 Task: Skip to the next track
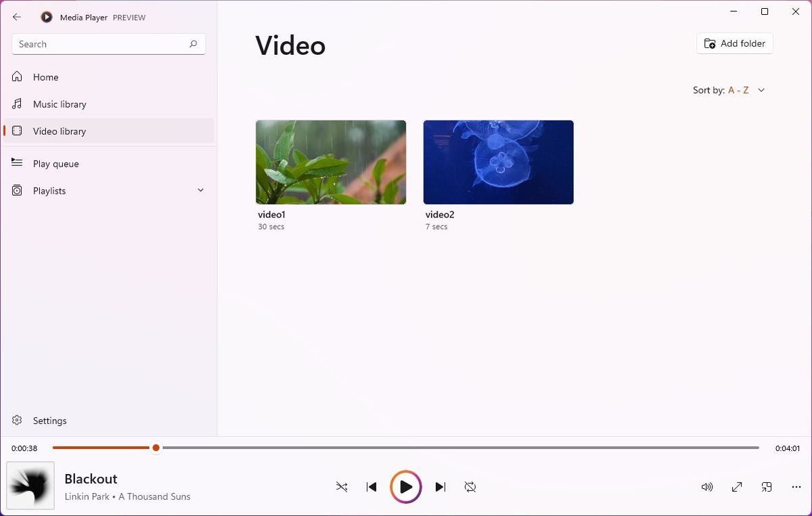click(x=441, y=486)
